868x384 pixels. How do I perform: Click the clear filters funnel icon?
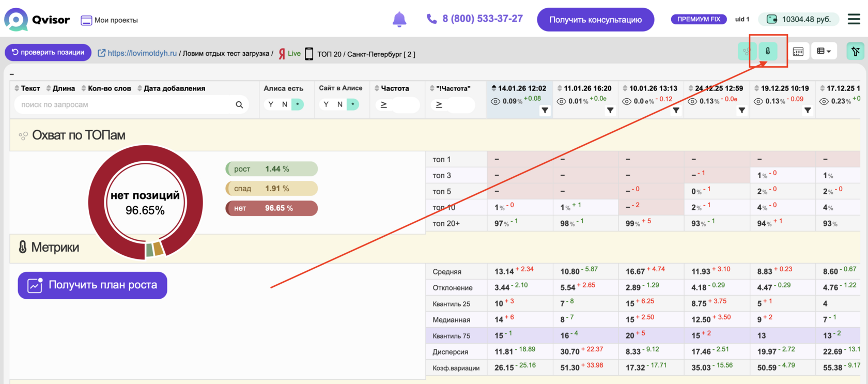856,51
